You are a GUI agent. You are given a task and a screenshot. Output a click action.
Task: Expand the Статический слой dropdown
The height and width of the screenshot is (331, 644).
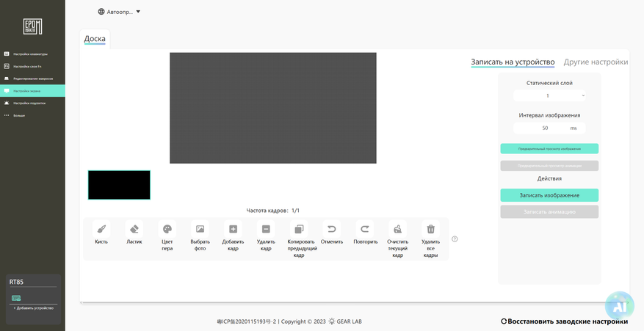(x=549, y=95)
